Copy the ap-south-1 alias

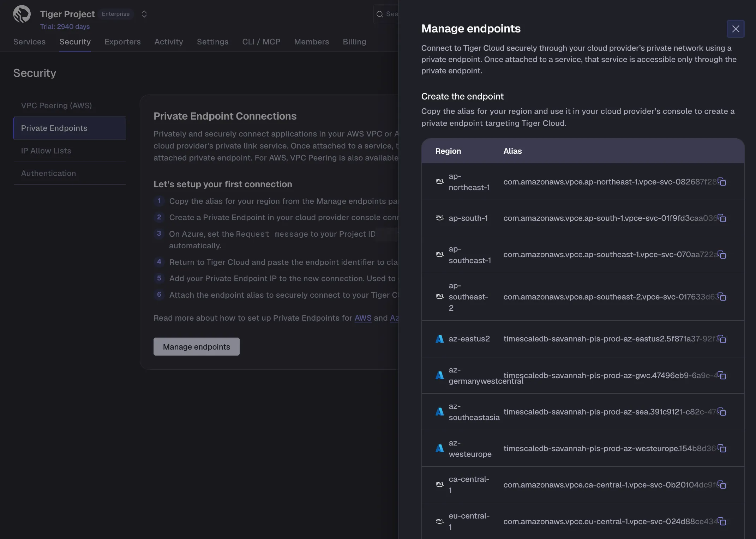point(722,218)
